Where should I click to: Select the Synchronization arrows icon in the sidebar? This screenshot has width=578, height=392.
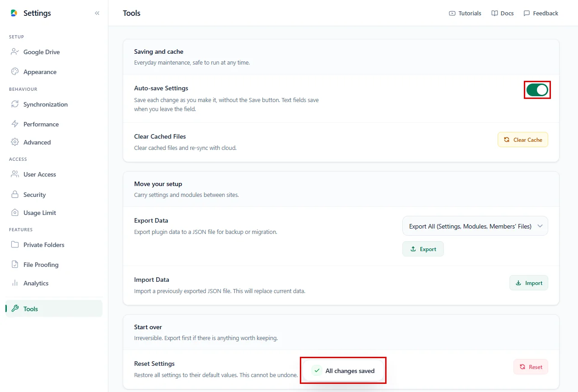pyautogui.click(x=15, y=104)
